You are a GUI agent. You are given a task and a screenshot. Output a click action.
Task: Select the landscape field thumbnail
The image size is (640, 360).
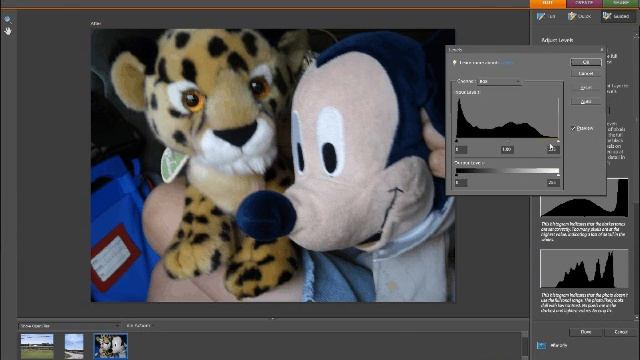click(x=37, y=347)
